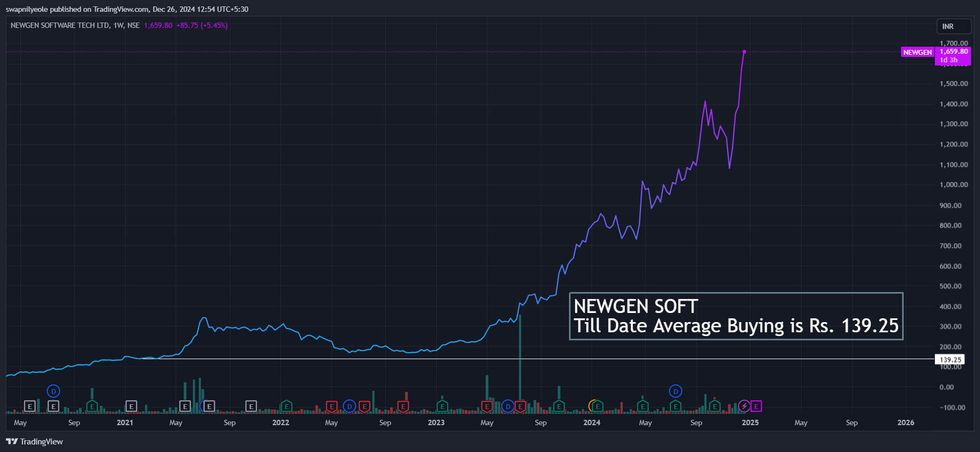Image resolution: width=980 pixels, height=452 pixels.
Task: Click the 2025 label on the time axis
Action: pos(750,422)
